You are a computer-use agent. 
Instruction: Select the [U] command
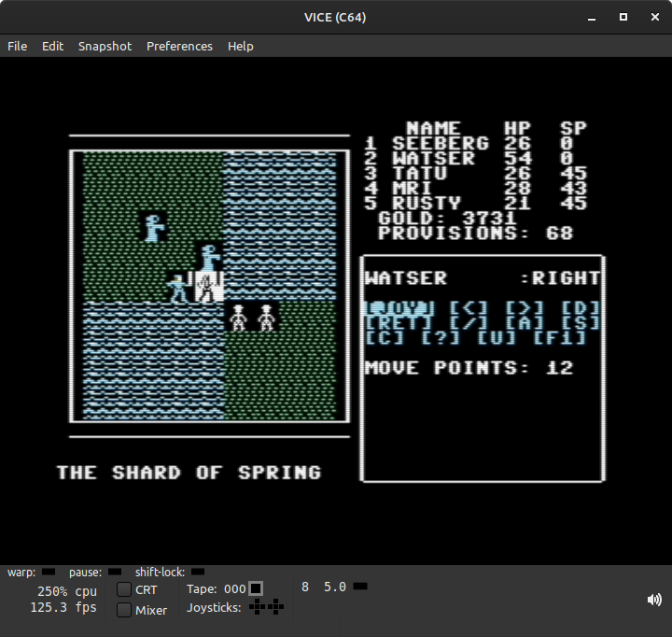[x=497, y=337]
